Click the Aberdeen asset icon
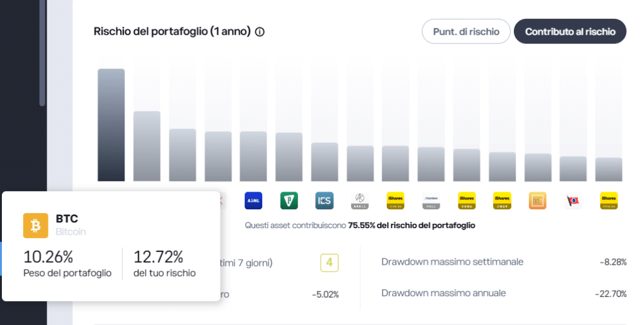644x325 pixels. (x=431, y=201)
